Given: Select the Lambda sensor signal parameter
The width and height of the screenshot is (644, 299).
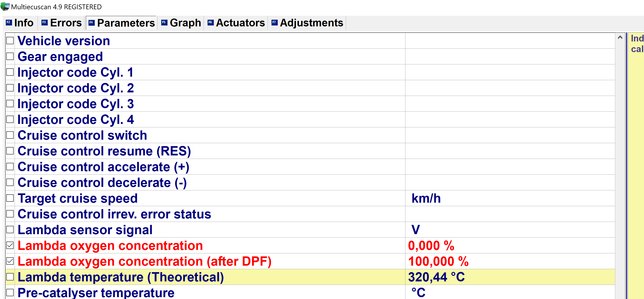Looking at the screenshot, I should 85,230.
